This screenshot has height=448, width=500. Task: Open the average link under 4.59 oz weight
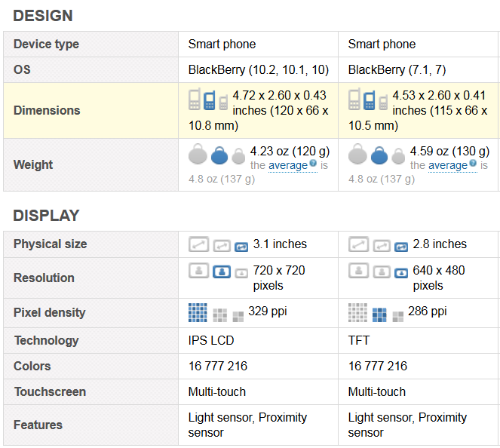pyautogui.click(x=448, y=165)
